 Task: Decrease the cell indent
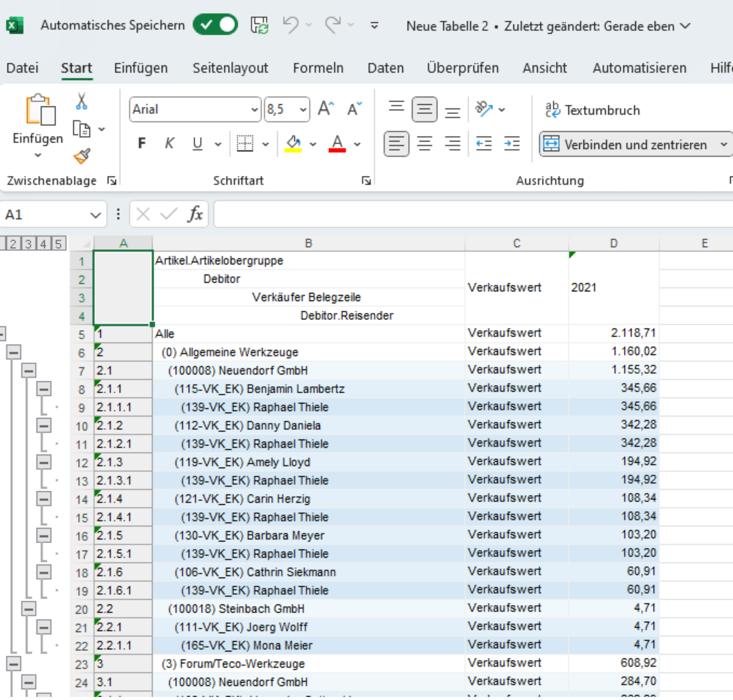484,144
